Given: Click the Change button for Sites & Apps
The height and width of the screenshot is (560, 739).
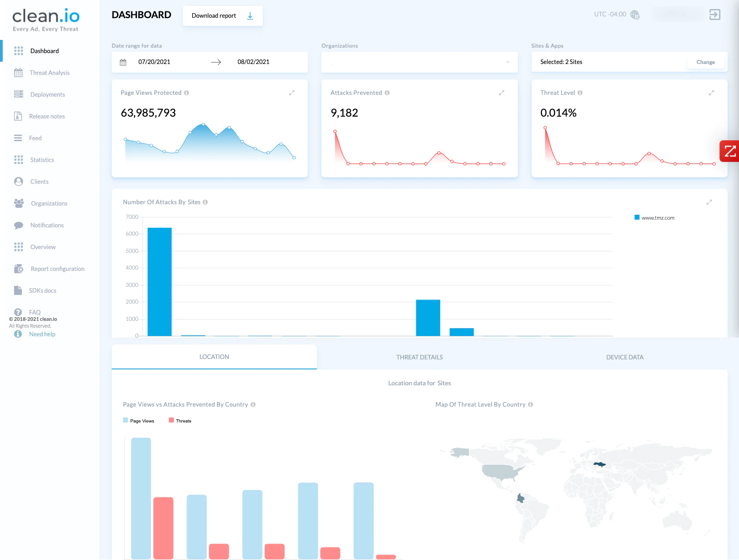Looking at the screenshot, I should pyautogui.click(x=705, y=62).
